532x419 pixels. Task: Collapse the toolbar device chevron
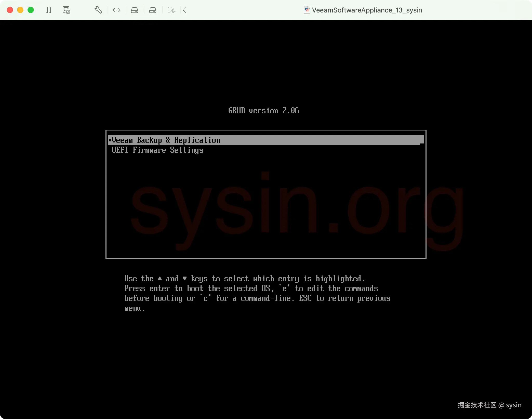[184, 10]
